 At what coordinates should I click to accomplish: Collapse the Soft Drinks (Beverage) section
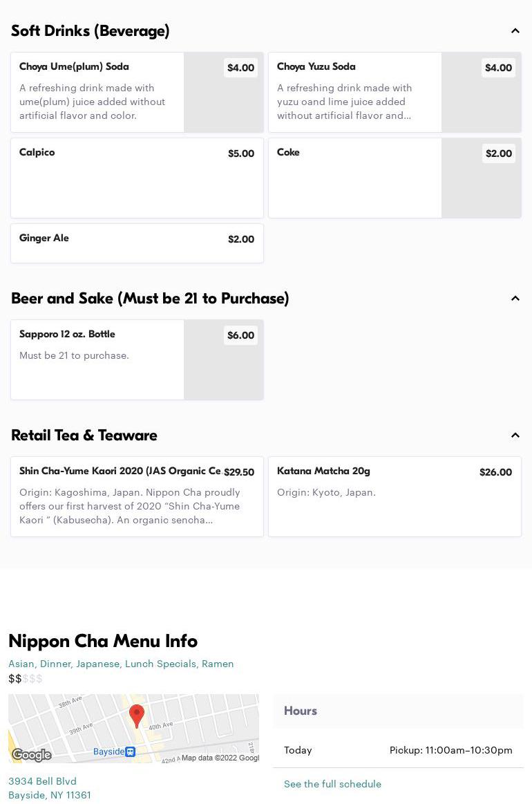(x=515, y=31)
